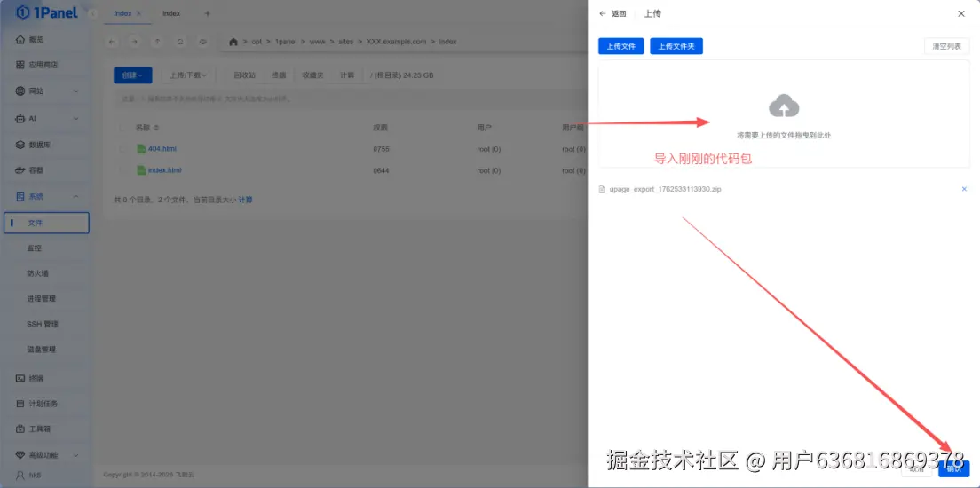The height and width of the screenshot is (488, 980).
Task: Click the 根目录 24.23 GB disk usage text
Action: click(402, 75)
